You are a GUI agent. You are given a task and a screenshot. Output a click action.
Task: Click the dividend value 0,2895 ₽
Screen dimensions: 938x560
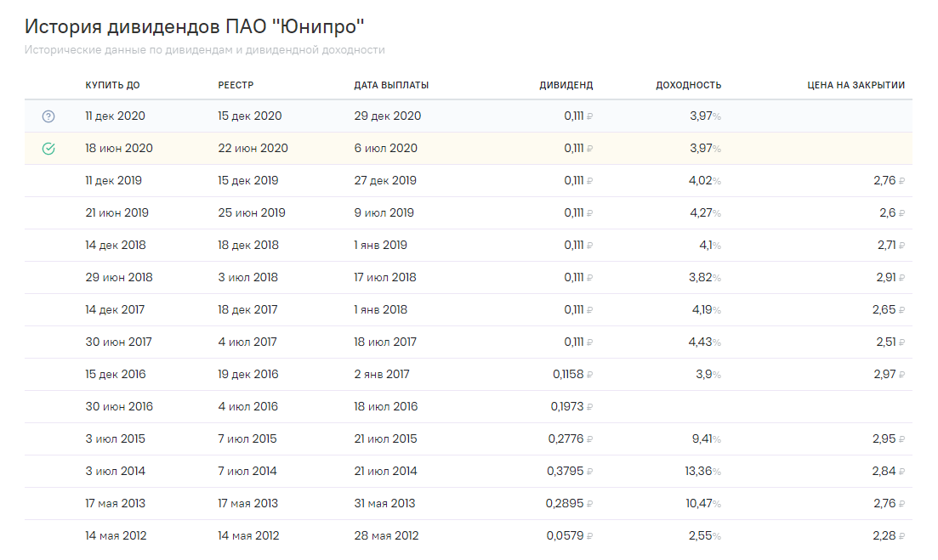coord(569,503)
